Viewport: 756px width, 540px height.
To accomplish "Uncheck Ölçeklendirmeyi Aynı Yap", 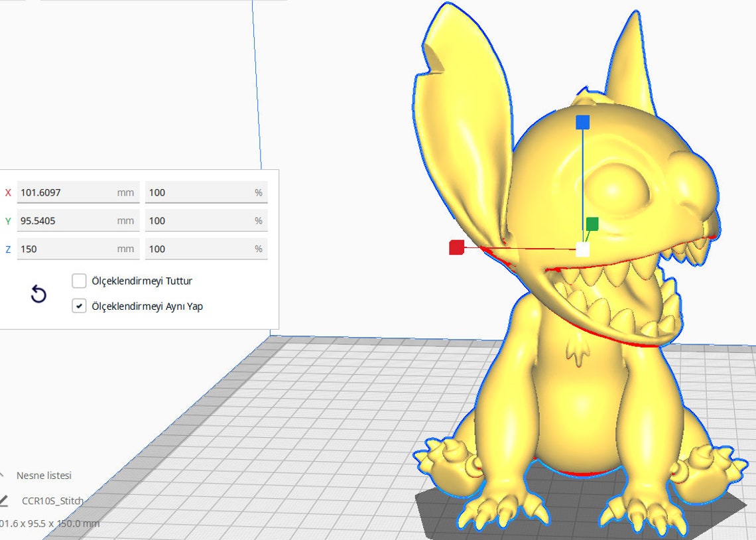I will tap(80, 306).
